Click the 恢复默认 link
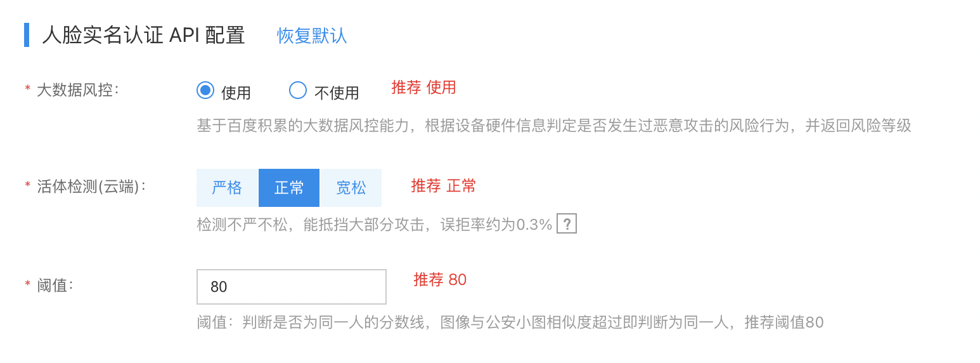This screenshot has height=363, width=980. coord(312,36)
